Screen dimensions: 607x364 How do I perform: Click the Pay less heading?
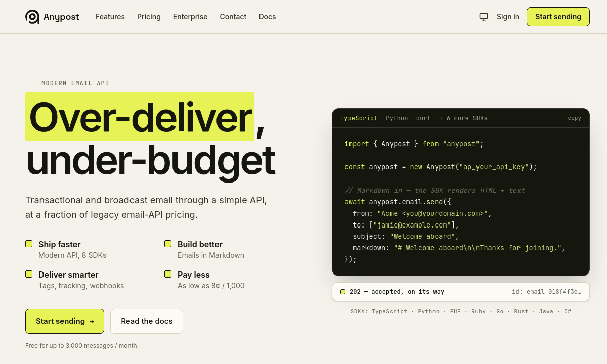coord(194,275)
